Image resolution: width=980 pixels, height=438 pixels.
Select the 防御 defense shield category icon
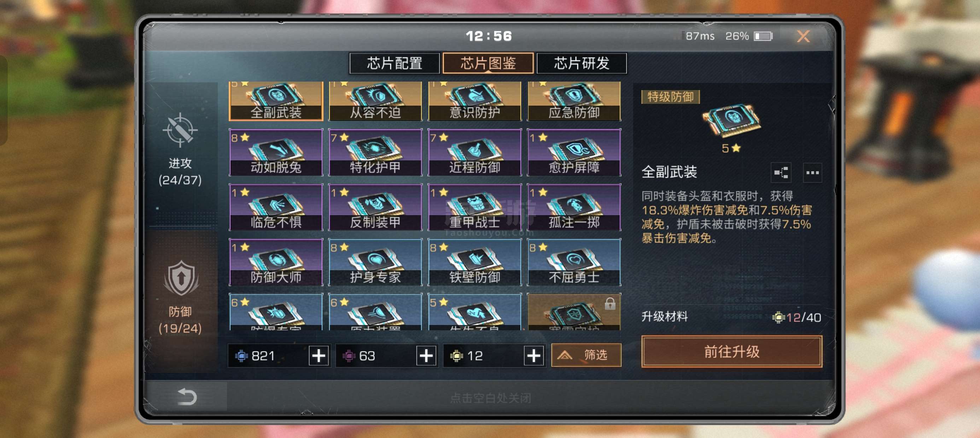(x=181, y=278)
